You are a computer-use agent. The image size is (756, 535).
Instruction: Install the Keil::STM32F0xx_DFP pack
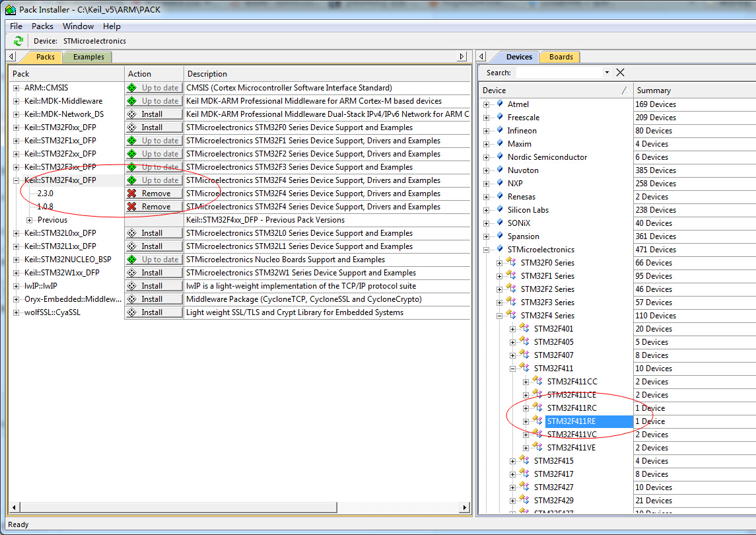pos(154,127)
